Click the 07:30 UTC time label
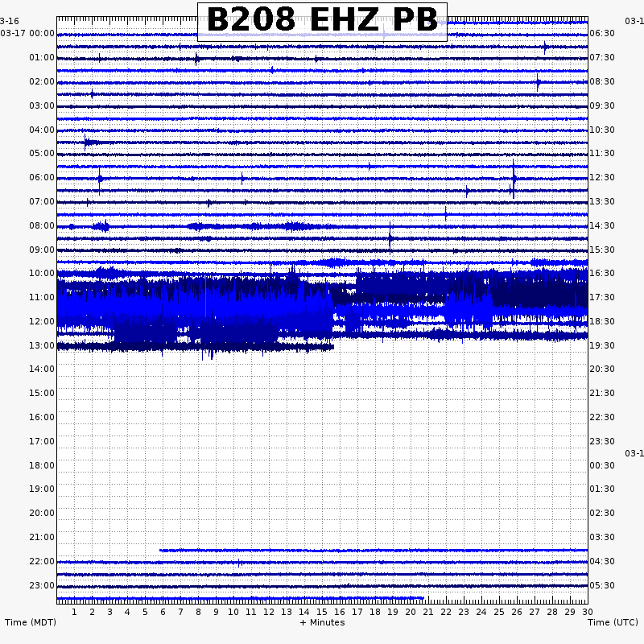 click(x=602, y=57)
